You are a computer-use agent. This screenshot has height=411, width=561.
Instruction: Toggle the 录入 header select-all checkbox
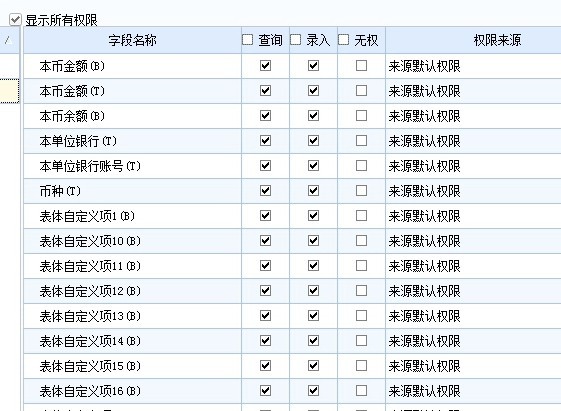coord(296,40)
